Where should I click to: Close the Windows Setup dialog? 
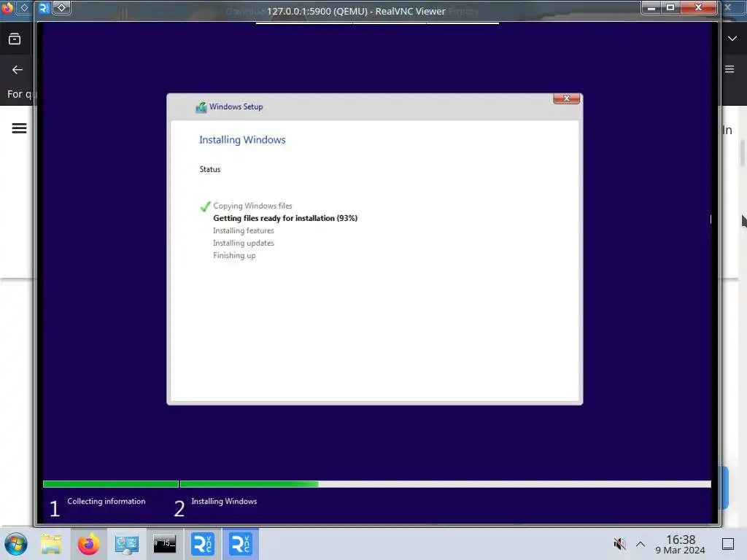point(566,98)
